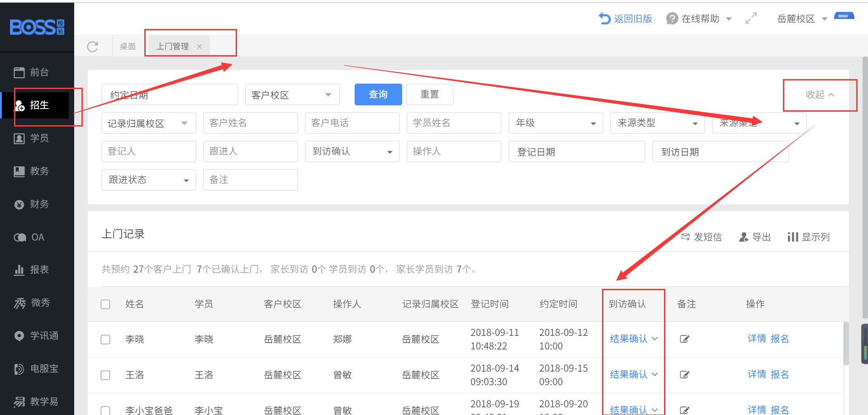Click the 备注 filter input field
868x415 pixels.
[x=250, y=180]
